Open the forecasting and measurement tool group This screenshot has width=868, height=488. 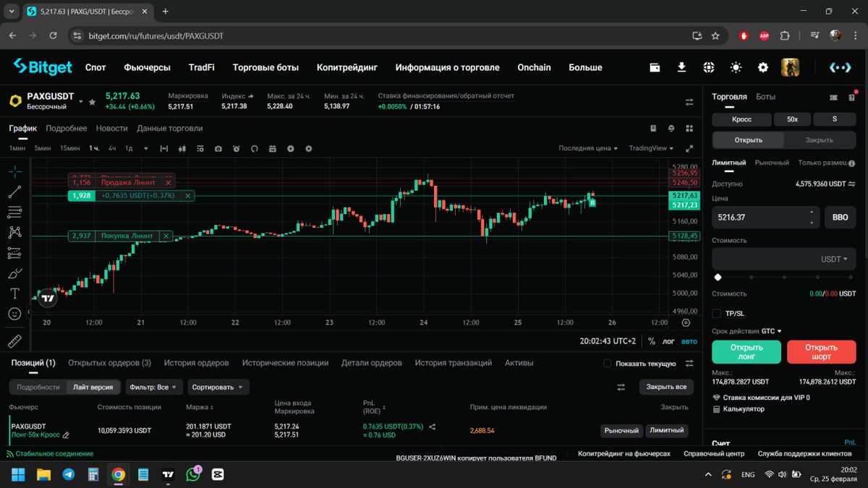[15, 253]
